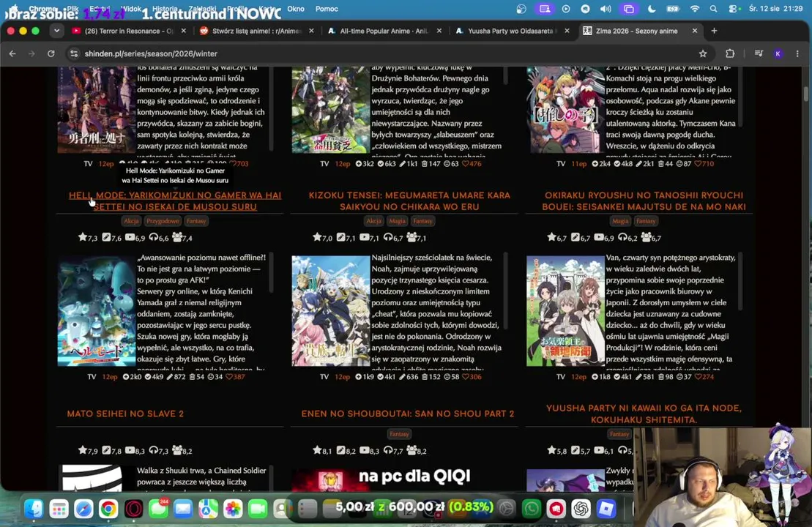Viewport: 812px width, 527px height.
Task: Open the Okno menu in menu bar
Action: (x=296, y=9)
